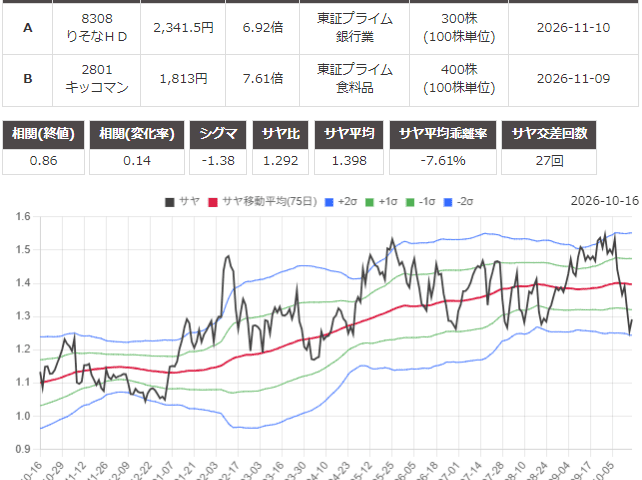Click the deviation value -7.61%

(x=443, y=161)
